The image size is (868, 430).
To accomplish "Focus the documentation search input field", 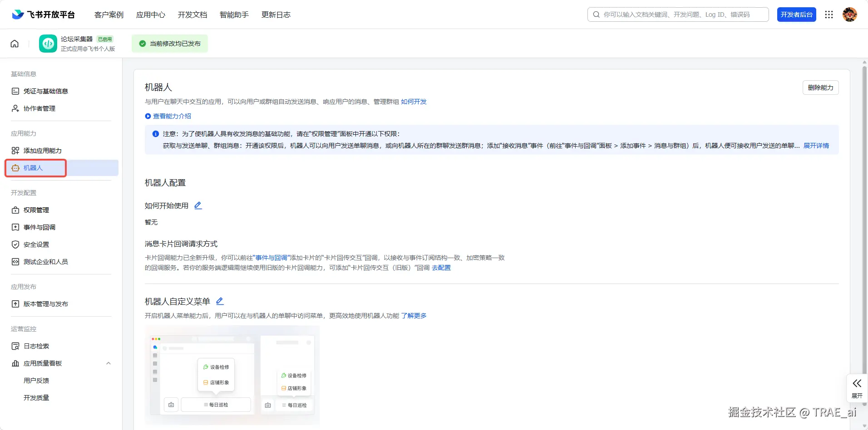I will [x=678, y=15].
